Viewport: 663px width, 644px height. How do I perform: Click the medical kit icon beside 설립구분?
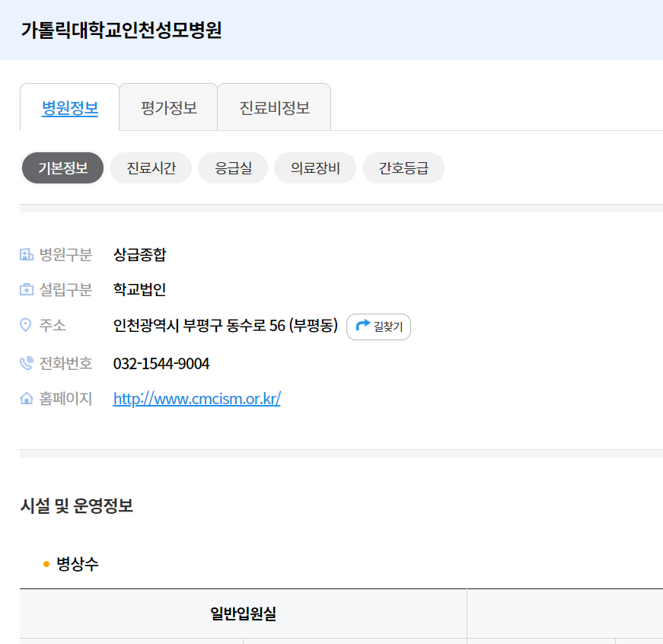pyautogui.click(x=26, y=290)
